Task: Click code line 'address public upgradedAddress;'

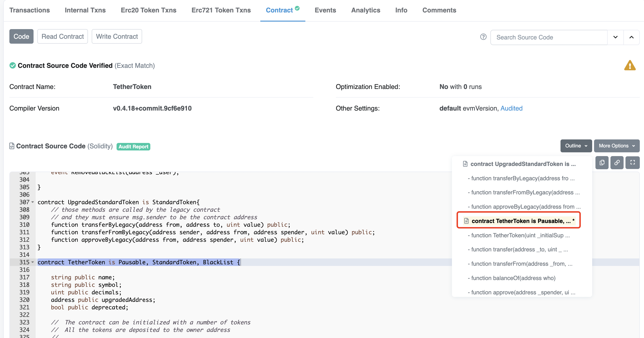Action: (x=103, y=300)
